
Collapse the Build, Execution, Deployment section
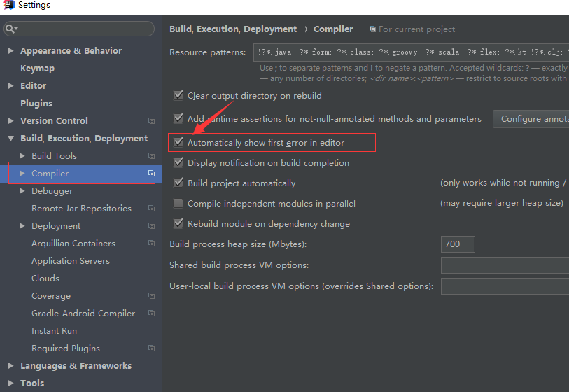click(10, 139)
